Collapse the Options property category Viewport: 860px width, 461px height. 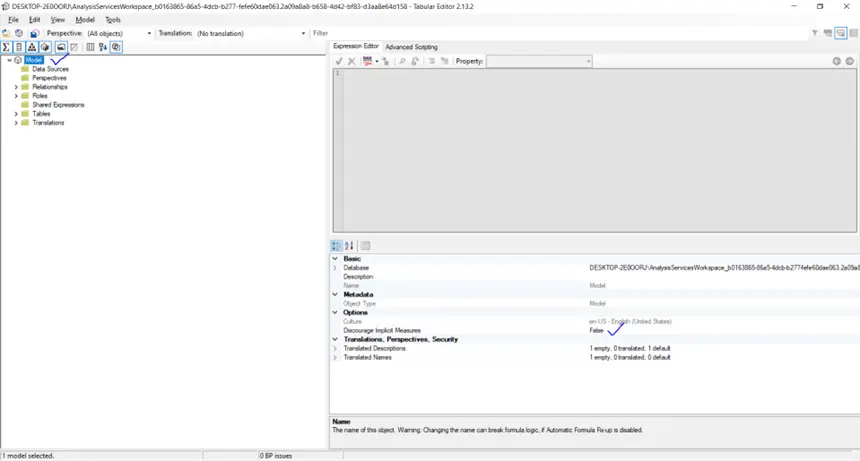click(x=335, y=312)
